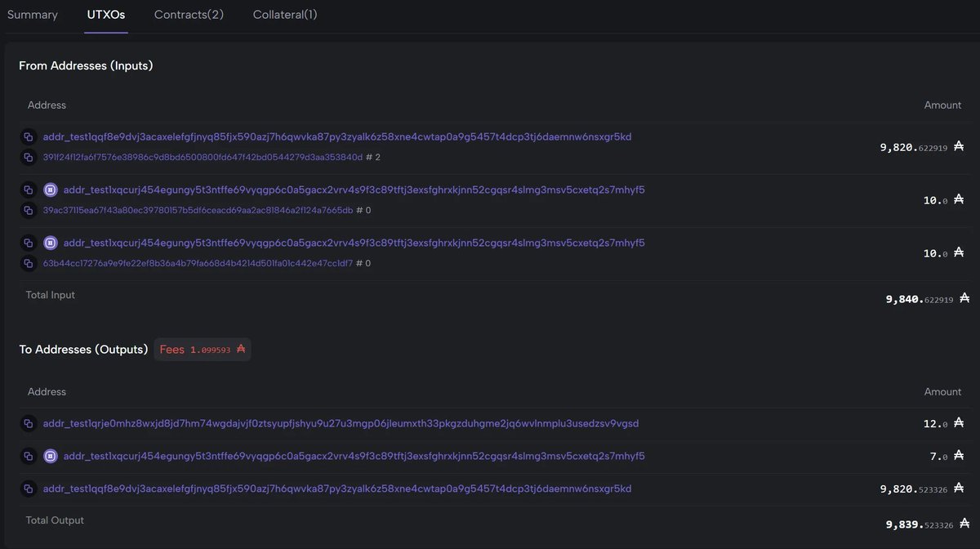
Task: Click the From Addresses (Inputs) heading
Action: pos(86,65)
